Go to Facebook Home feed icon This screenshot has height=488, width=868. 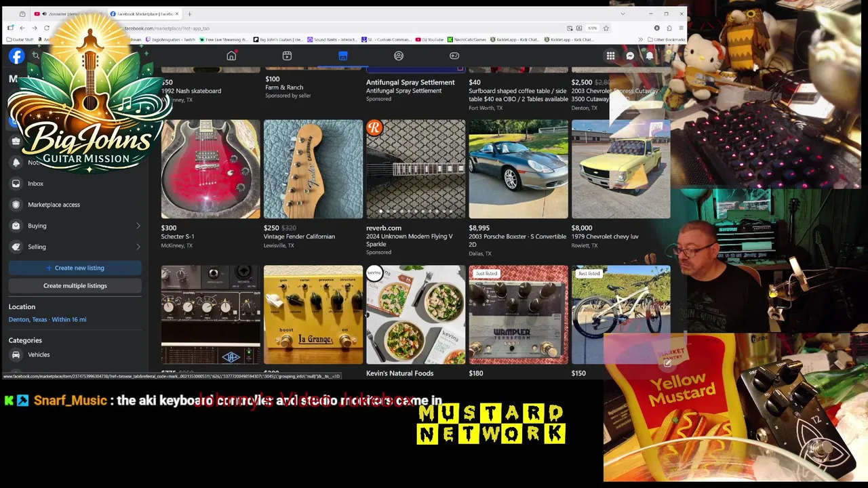[x=231, y=56]
